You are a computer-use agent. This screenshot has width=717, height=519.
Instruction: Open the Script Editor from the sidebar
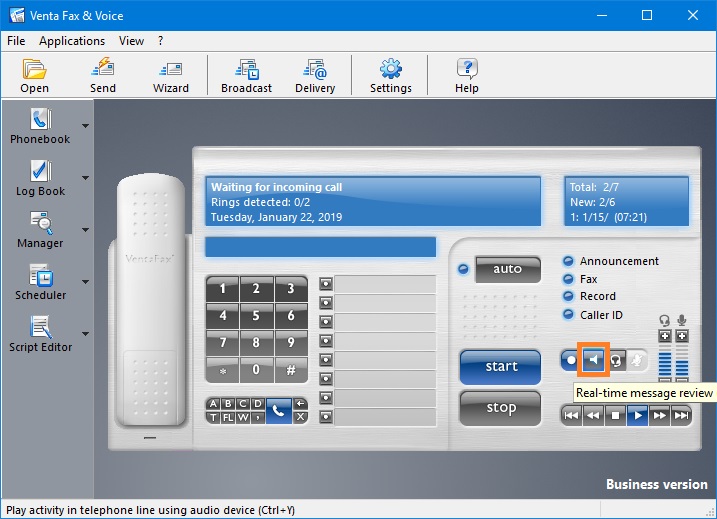[x=40, y=334]
